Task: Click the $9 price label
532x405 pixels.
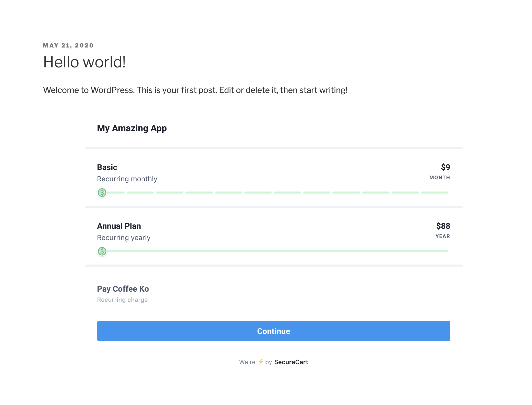Action: (445, 167)
